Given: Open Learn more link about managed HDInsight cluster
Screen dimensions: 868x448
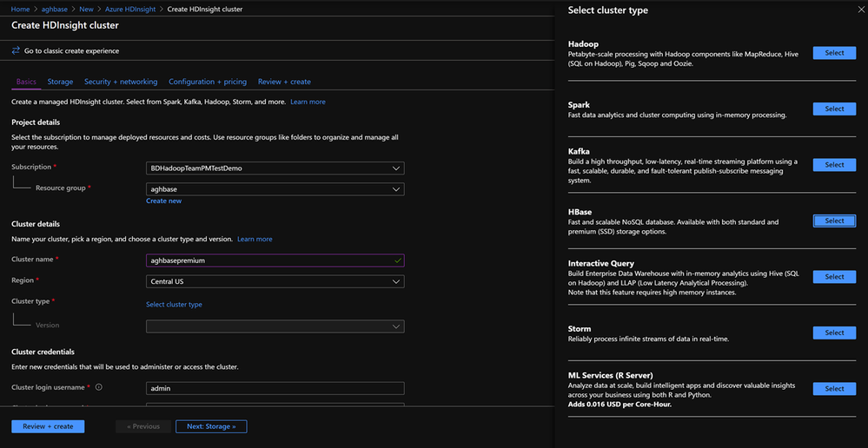Looking at the screenshot, I should point(308,102).
